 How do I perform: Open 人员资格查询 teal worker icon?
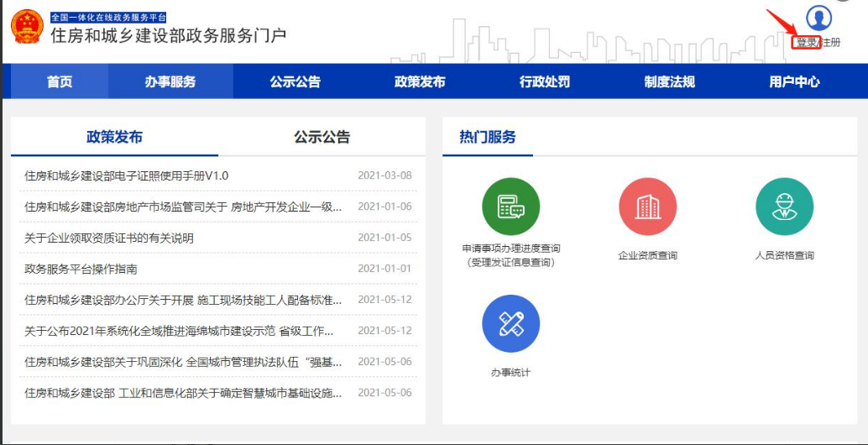(x=784, y=207)
